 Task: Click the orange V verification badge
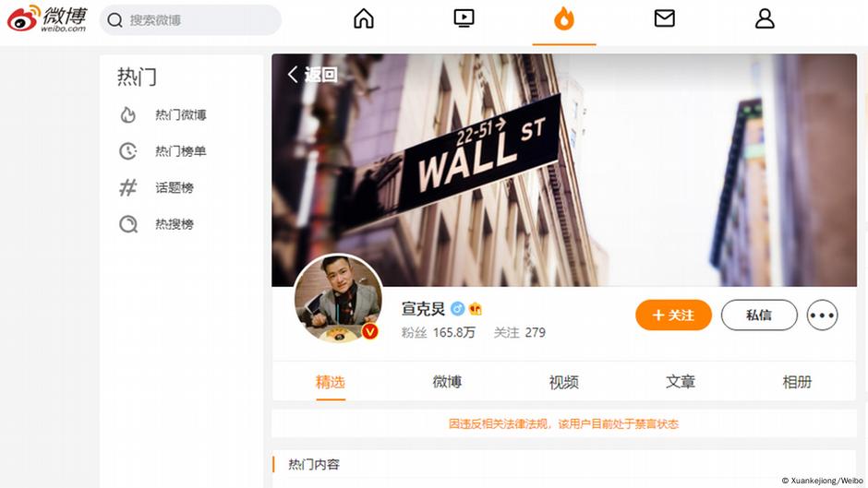click(x=369, y=331)
